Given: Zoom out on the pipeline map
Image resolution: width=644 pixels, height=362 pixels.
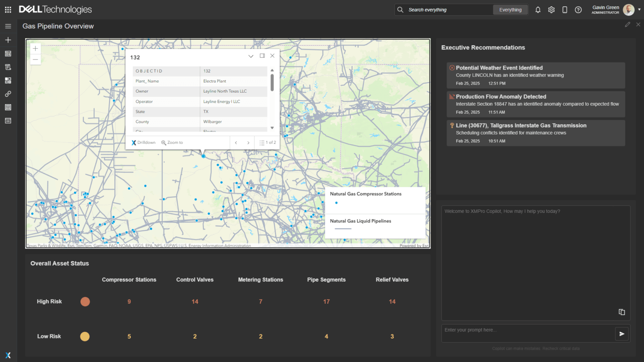Looking at the screenshot, I should [36, 59].
